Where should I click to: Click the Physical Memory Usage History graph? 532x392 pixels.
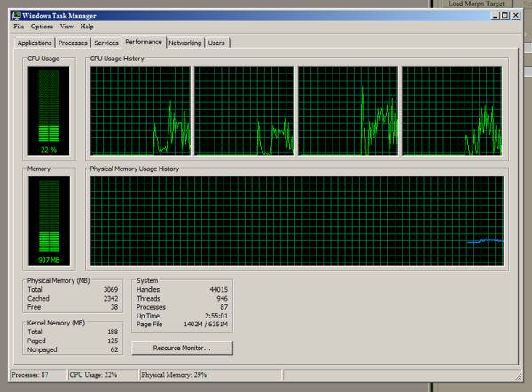pyautogui.click(x=296, y=221)
